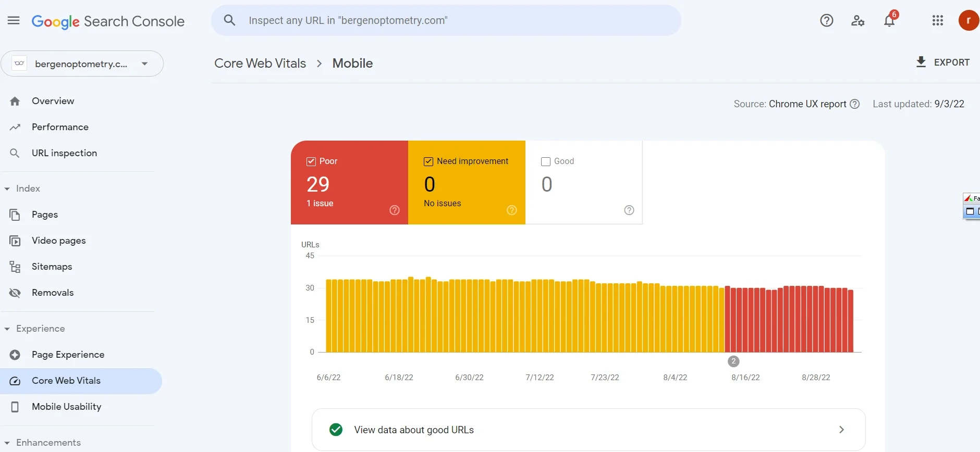This screenshot has width=980, height=452.
Task: Click the number 29 on Poor card
Action: 318,184
